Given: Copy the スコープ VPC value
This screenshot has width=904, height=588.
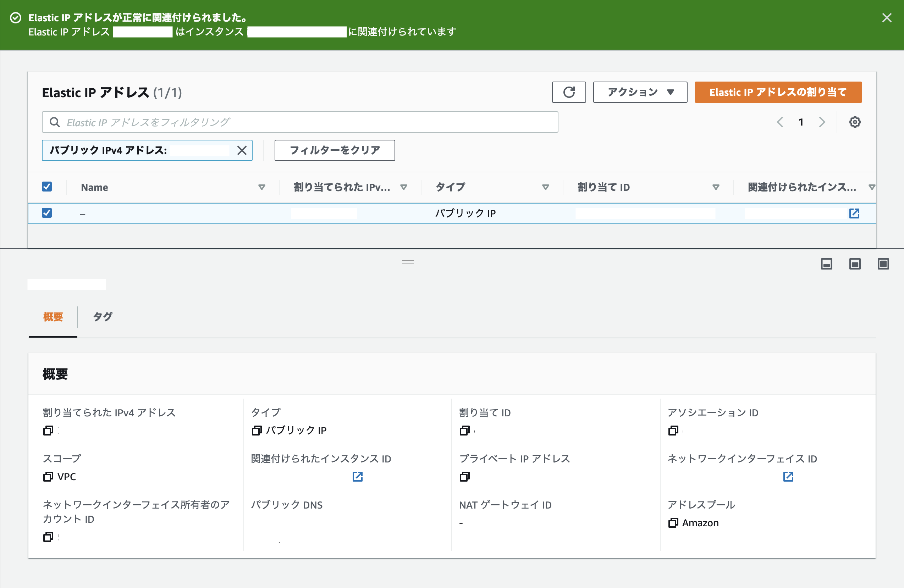Looking at the screenshot, I should 48,477.
